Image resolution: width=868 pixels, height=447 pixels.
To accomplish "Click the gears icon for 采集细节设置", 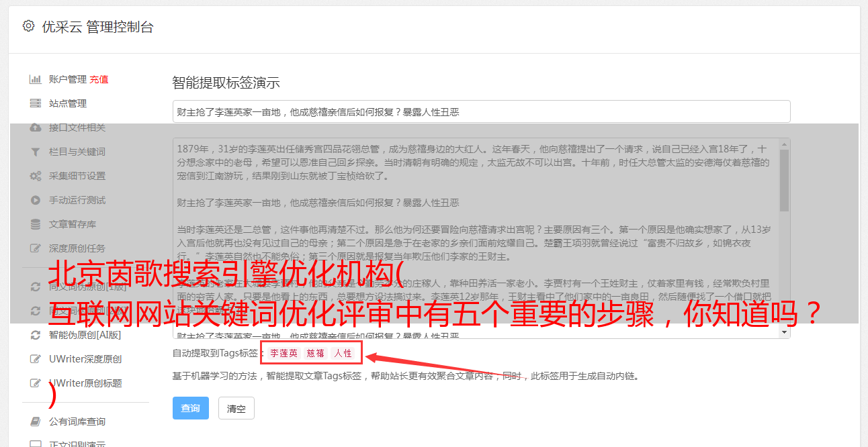I will click(36, 176).
